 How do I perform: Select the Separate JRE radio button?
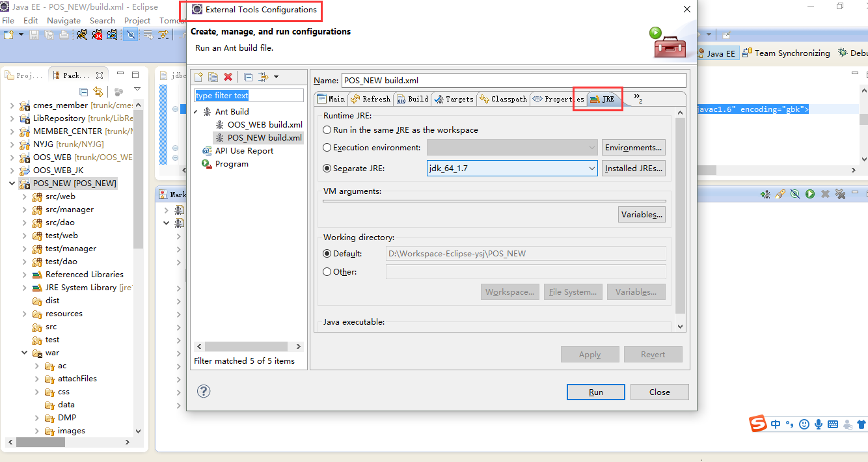coord(327,168)
